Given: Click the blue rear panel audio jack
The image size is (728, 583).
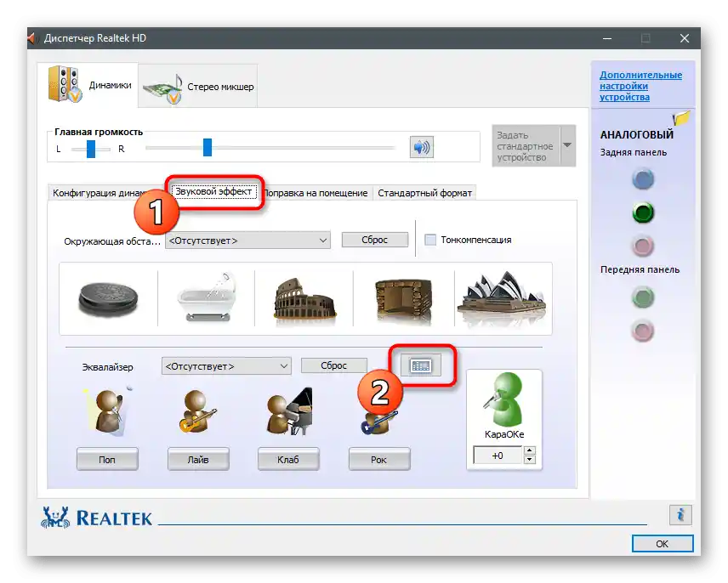Looking at the screenshot, I should [643, 179].
